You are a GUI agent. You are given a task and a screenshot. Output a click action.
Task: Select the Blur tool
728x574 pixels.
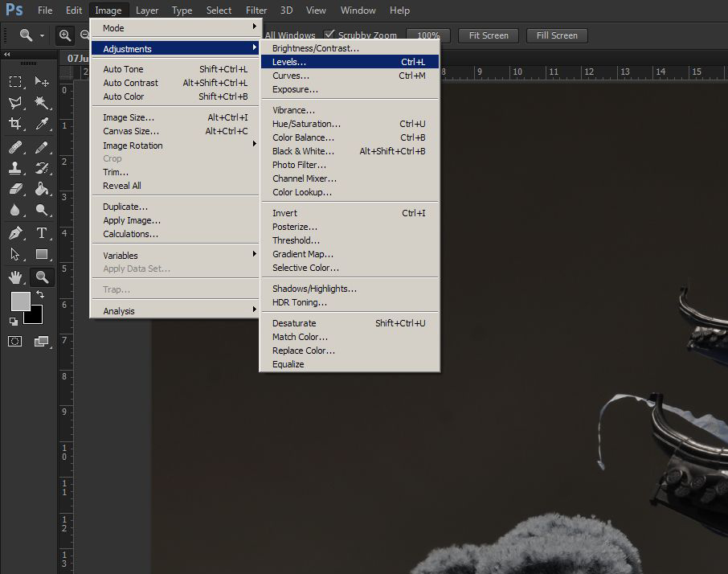[x=15, y=210]
